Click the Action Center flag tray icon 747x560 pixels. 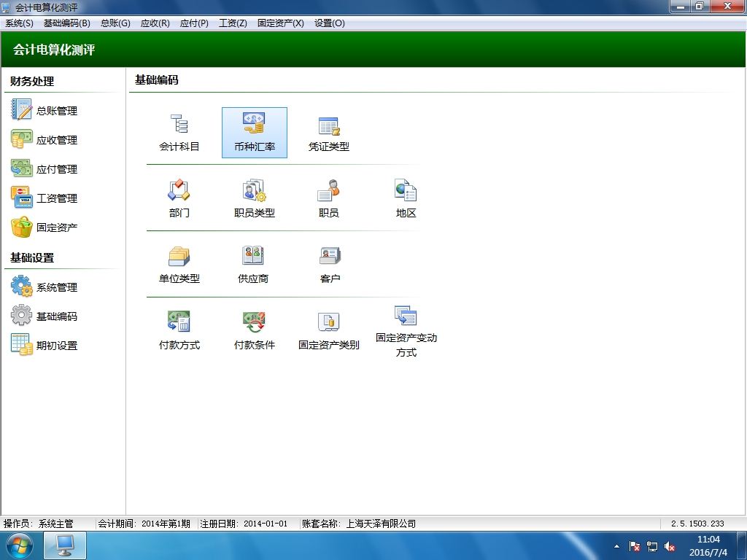click(634, 546)
